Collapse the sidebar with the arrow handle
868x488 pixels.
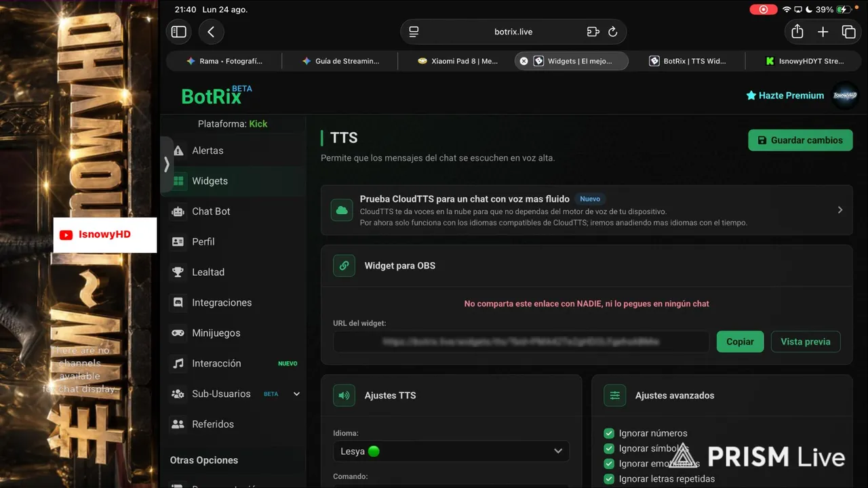tap(166, 165)
